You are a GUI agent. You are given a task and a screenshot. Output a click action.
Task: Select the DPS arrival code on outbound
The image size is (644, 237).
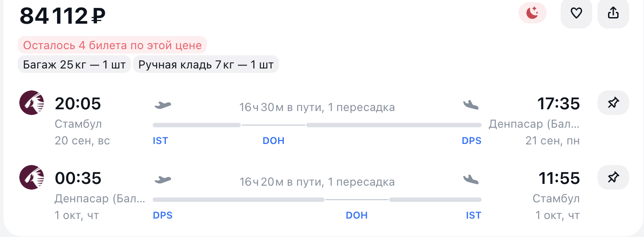(x=472, y=141)
